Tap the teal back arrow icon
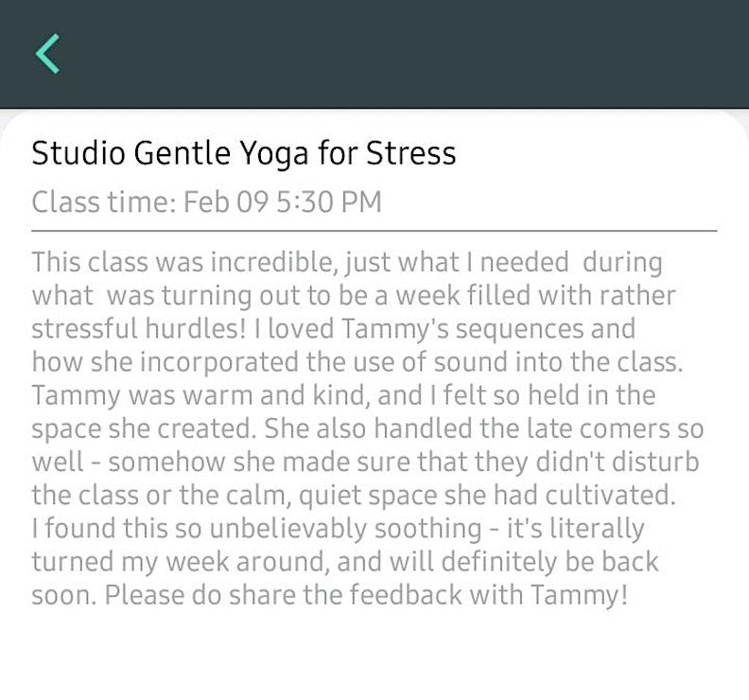Viewport: 749px width, 700px height. pos(47,53)
